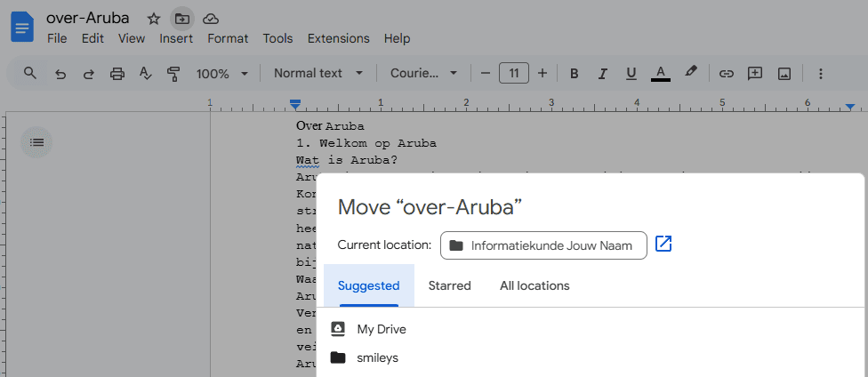Toggle italic formatting
The width and height of the screenshot is (868, 377).
(602, 73)
